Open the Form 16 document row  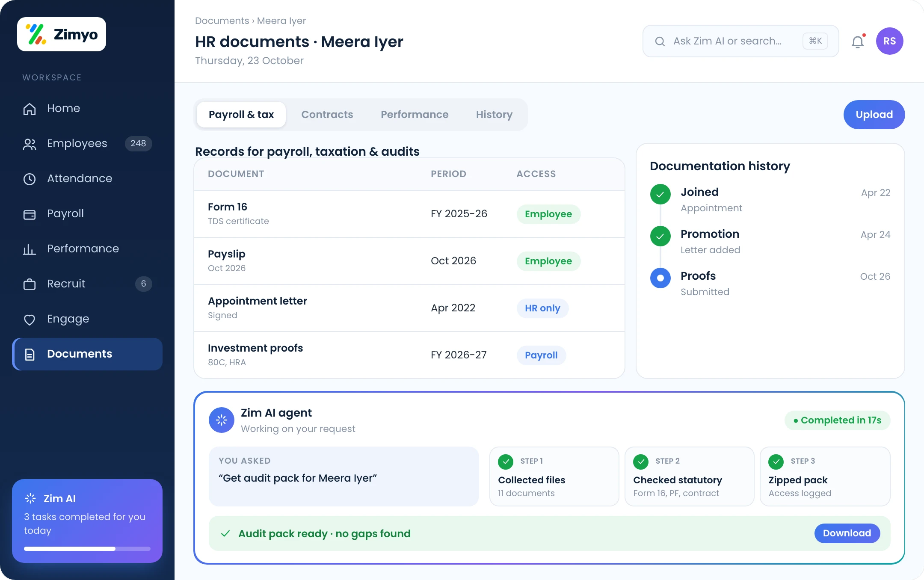click(x=409, y=214)
